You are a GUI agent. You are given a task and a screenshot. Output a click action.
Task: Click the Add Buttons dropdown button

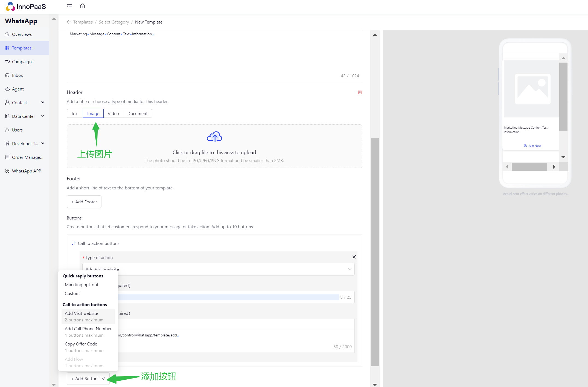coord(88,379)
